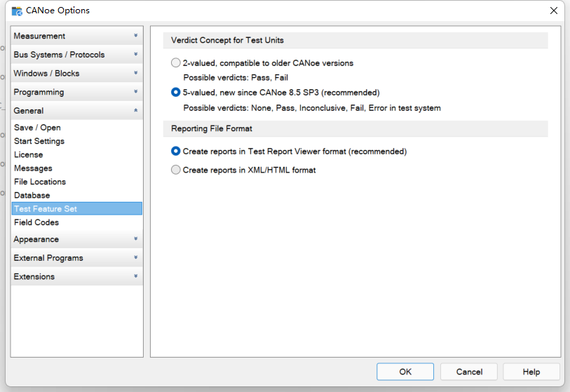Screen dimensions: 570x392
Task: Choose XML/HTML format for reports
Action: pyautogui.click(x=176, y=170)
